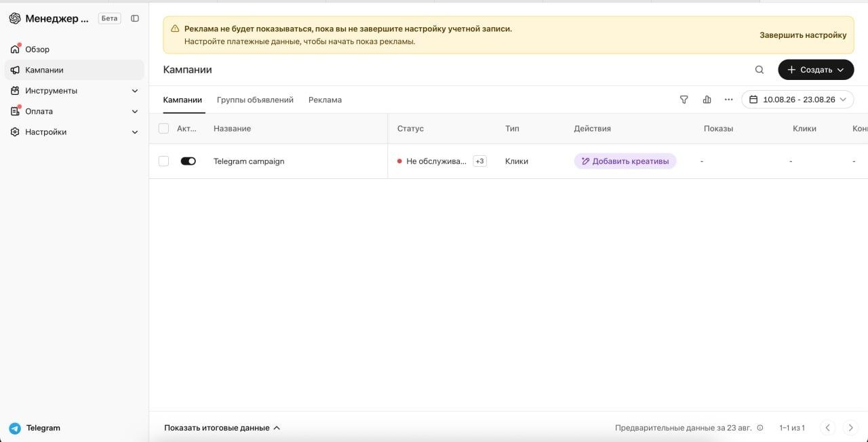Click the Акт... column header
The width and height of the screenshot is (868, 442).
pyautogui.click(x=186, y=128)
